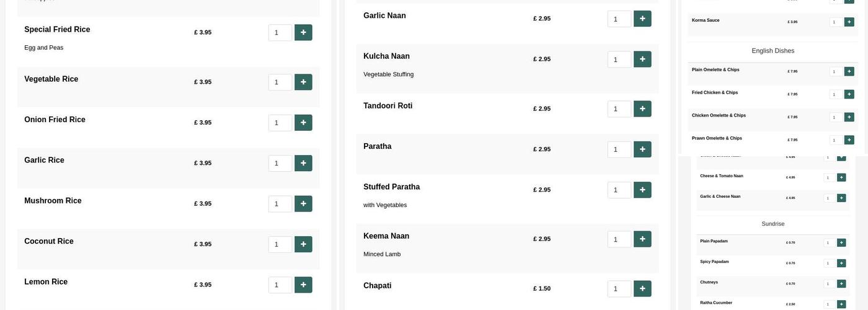Add Keema Naan to the order
Screen dimensions: 868x310
coord(642,239)
